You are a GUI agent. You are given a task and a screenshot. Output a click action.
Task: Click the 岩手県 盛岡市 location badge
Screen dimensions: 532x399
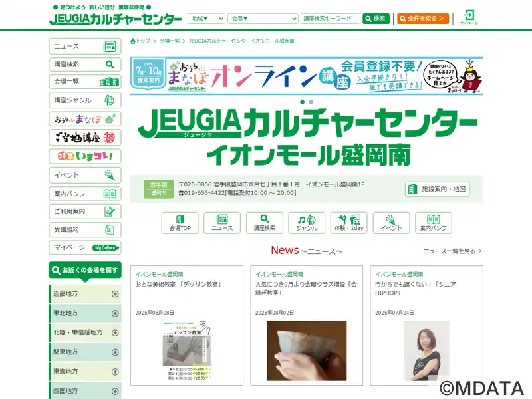coord(159,189)
